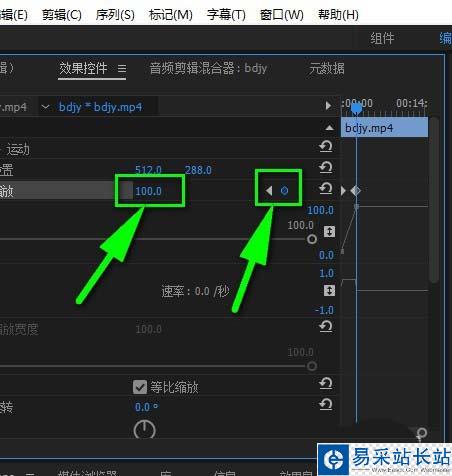Viewport: 452px width, 476px height.
Task: Switch to 音频剪辑混合器: bdjy tab
Action: [208, 68]
